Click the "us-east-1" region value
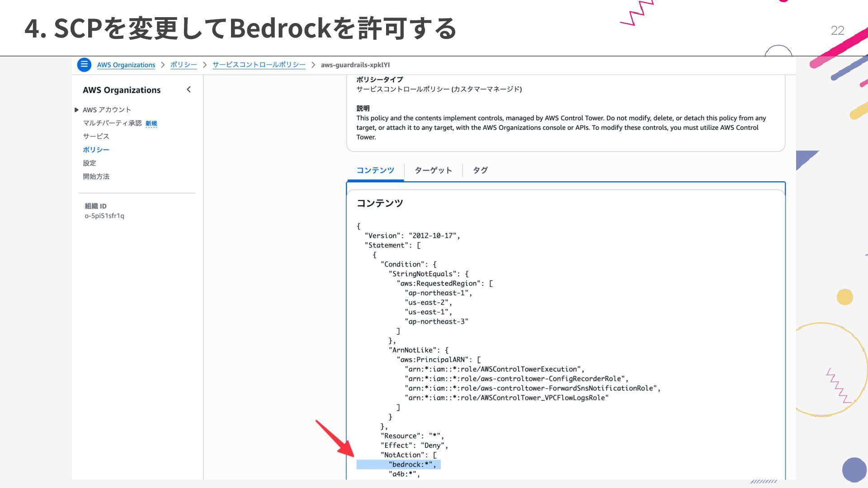Viewport: 868px width, 488px height. click(x=428, y=312)
